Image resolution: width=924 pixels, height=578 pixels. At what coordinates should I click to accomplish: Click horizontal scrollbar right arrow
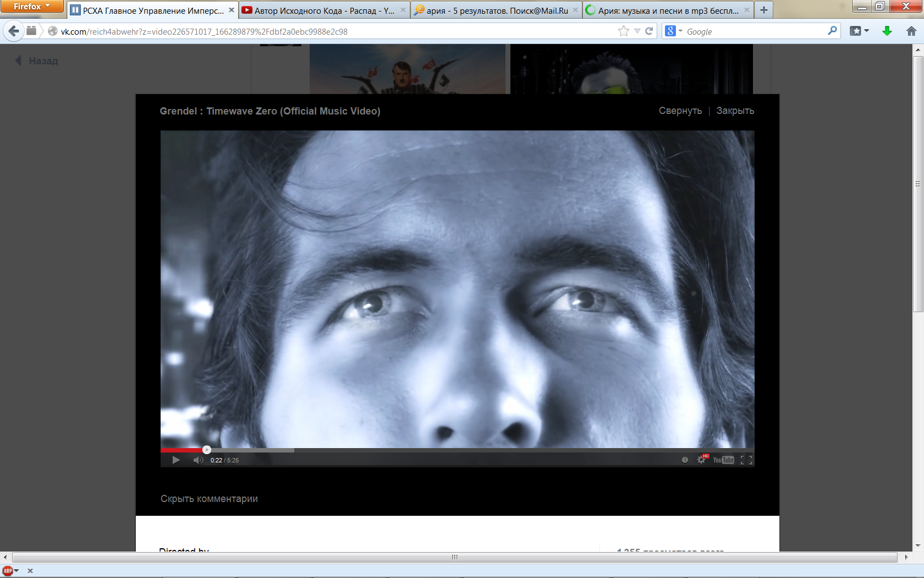pos(906,557)
